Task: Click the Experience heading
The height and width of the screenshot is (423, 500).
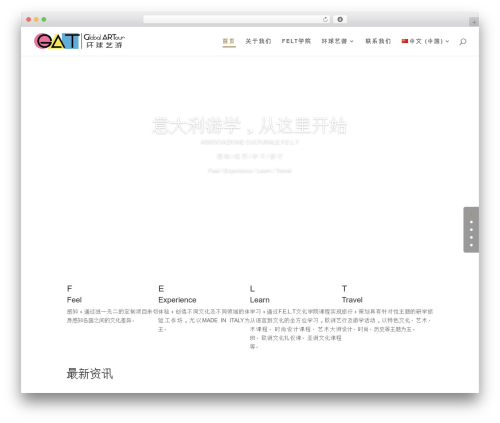Action: 177,300
